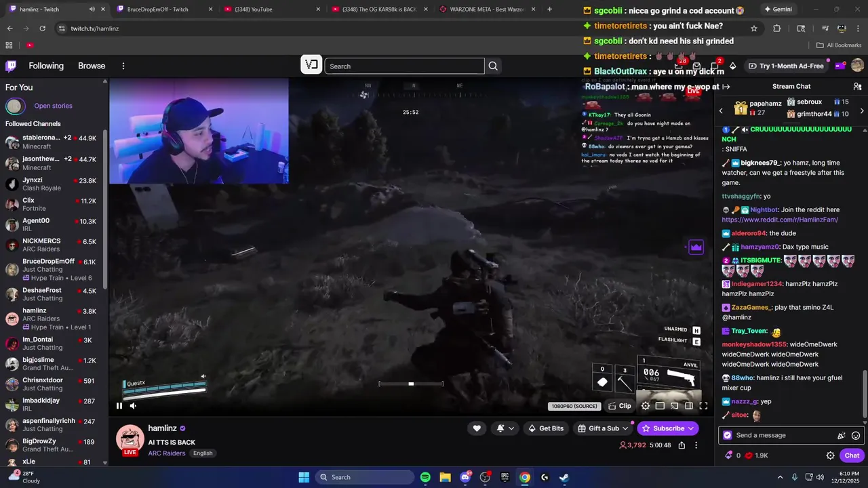Open BruceDropEmOff channel in sidebar
This screenshot has height=488, width=868.
(x=53, y=269)
